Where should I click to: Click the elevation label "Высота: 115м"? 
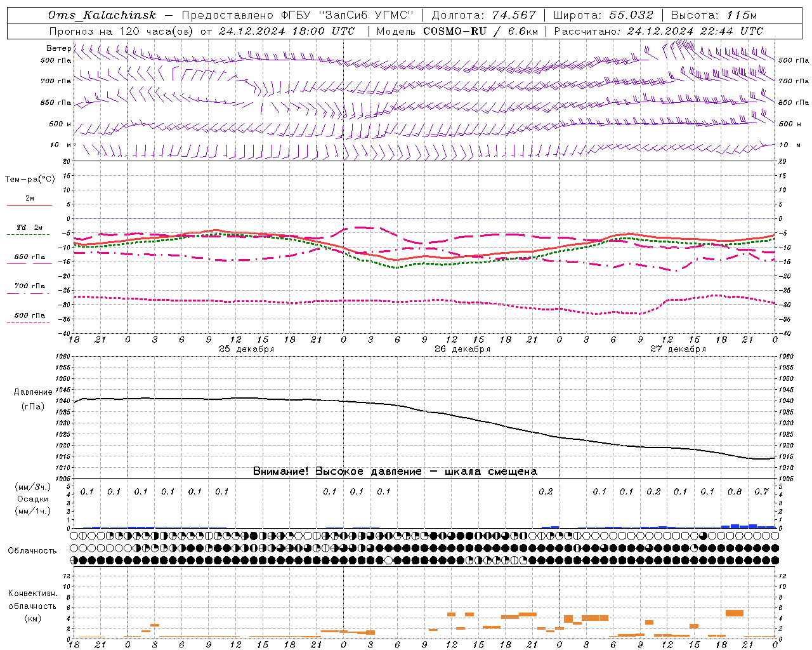pos(714,15)
